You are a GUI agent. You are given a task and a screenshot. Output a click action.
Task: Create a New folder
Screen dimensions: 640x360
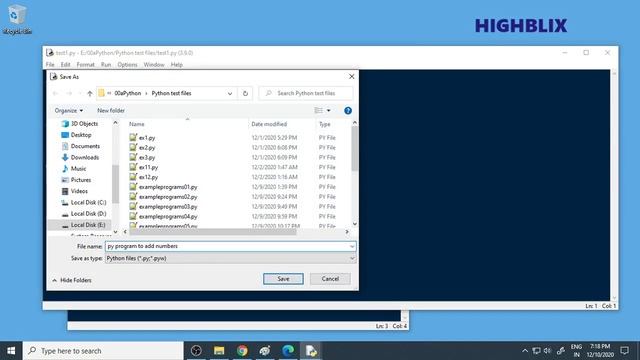click(x=111, y=111)
